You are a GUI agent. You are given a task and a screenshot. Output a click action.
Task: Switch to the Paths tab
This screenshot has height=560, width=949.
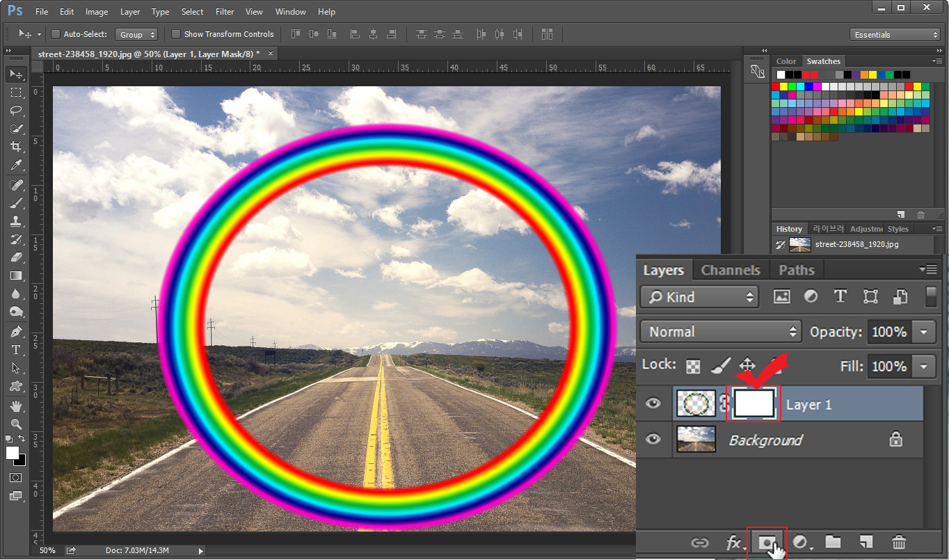click(x=797, y=270)
